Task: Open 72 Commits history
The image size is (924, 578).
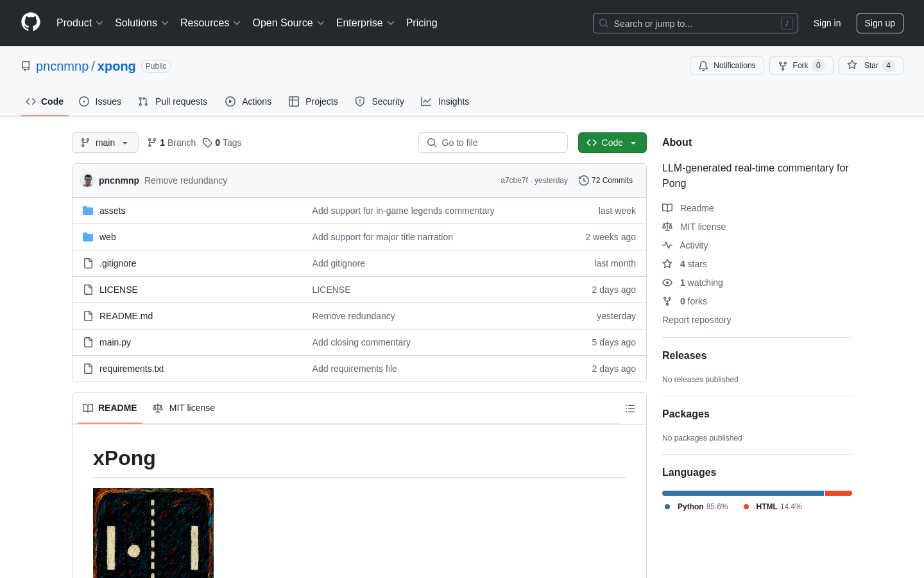Action: (x=605, y=180)
